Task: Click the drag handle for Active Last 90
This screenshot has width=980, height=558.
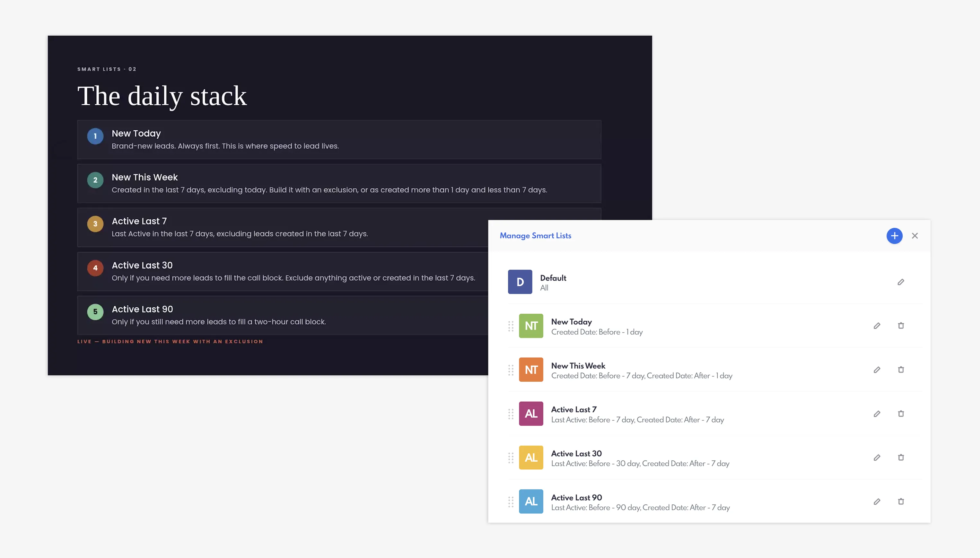Action: [x=511, y=502]
